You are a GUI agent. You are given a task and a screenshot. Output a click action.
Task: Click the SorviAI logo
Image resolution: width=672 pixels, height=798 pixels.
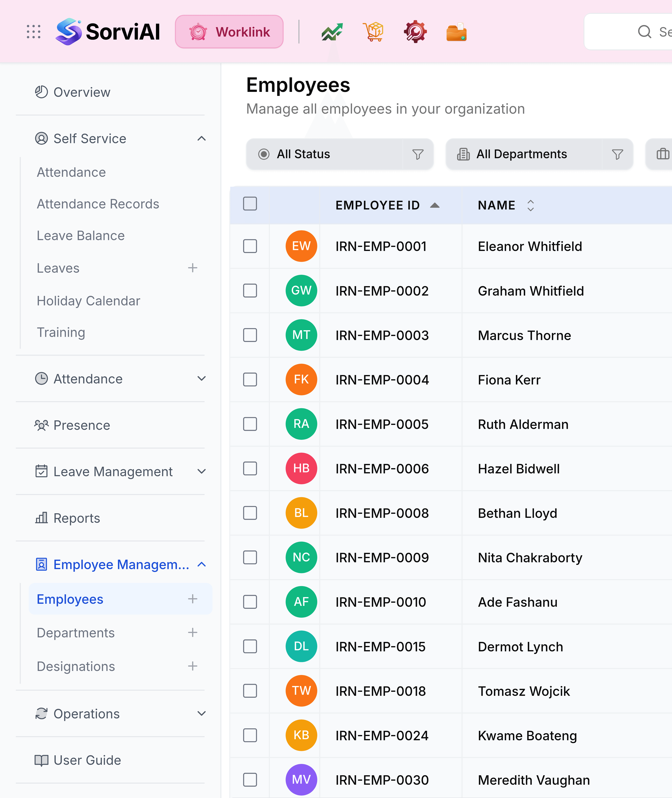tap(108, 32)
